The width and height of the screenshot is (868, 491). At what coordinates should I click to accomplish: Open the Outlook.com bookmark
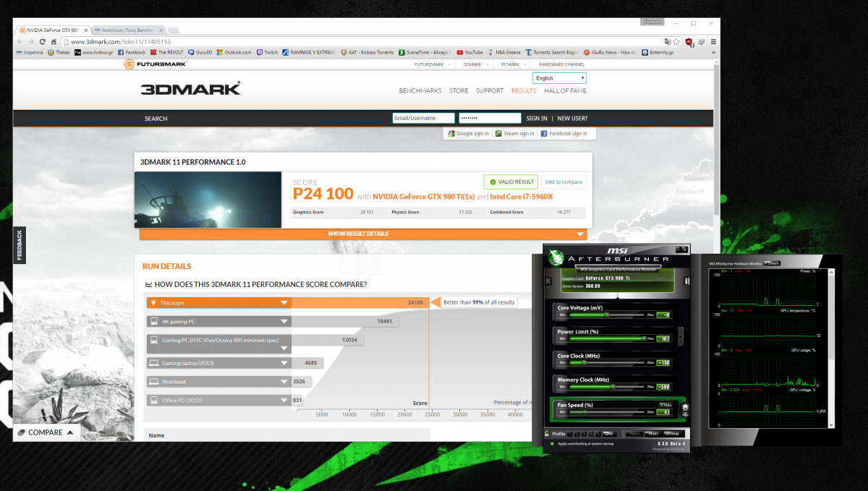(234, 52)
